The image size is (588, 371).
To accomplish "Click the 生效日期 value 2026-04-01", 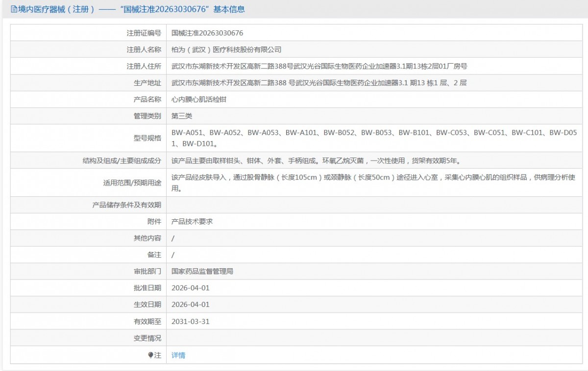I will click(x=191, y=304).
